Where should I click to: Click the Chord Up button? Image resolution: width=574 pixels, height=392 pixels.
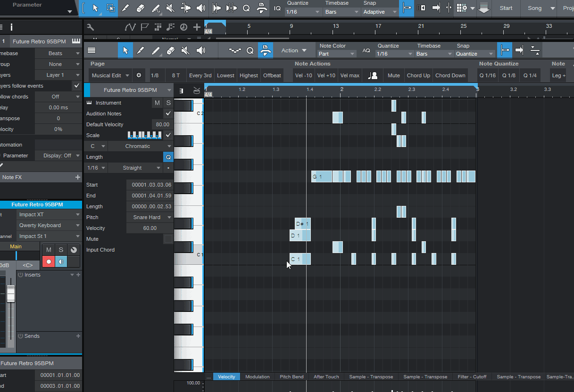tap(418, 75)
